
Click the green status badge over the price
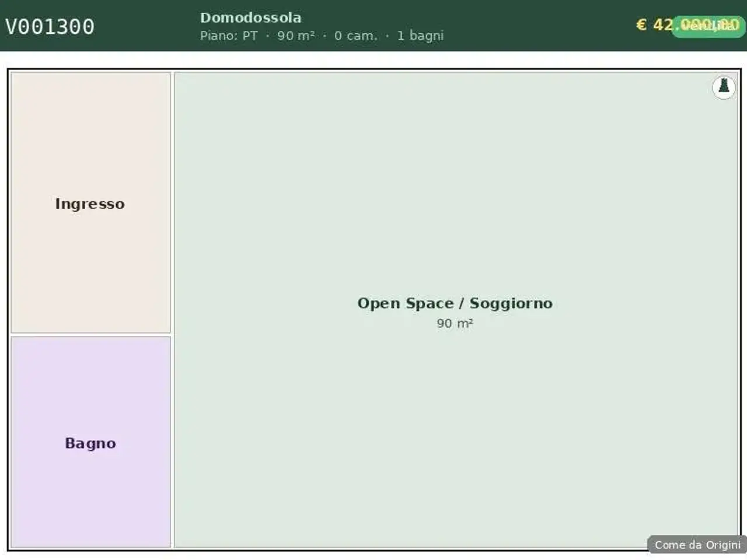(708, 26)
